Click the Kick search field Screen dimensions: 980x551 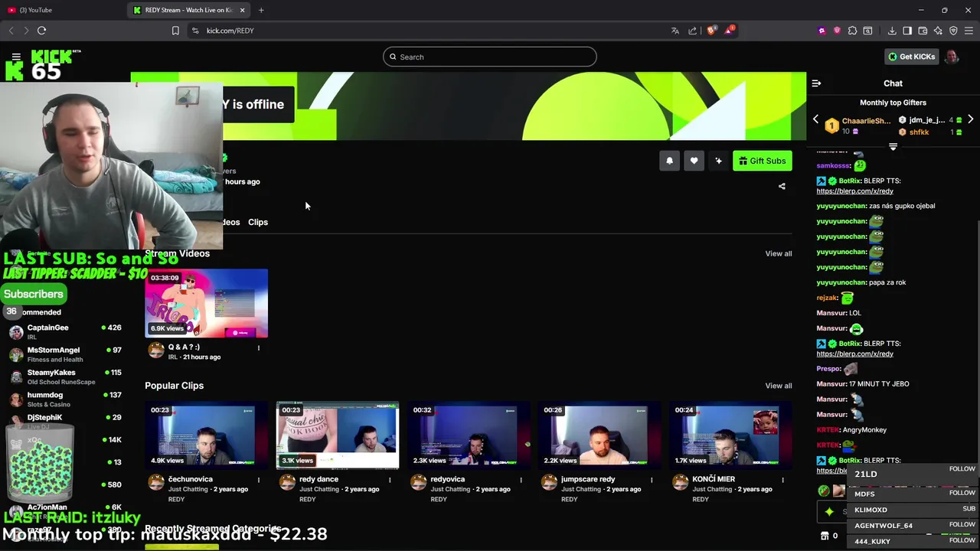tap(490, 57)
